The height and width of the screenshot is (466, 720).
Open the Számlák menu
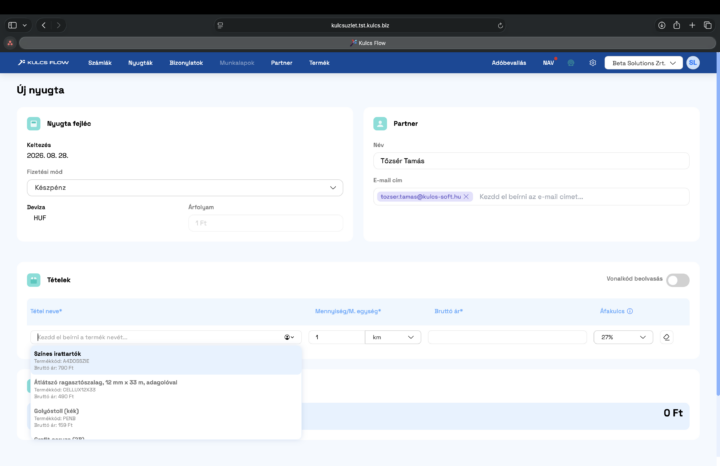point(100,63)
